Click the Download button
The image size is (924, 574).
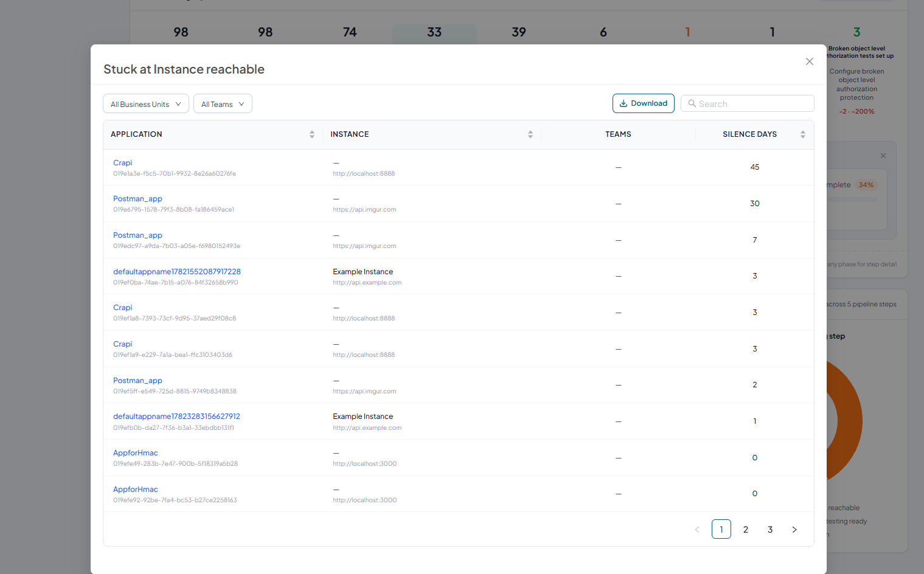(644, 103)
